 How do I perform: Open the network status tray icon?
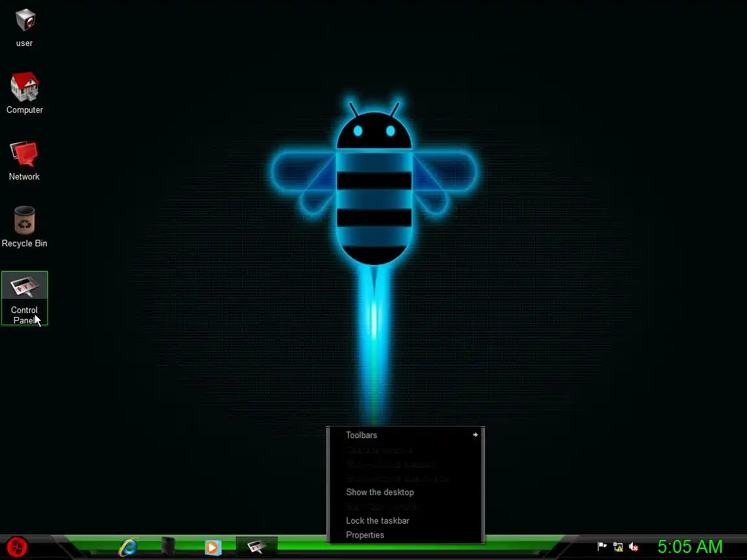pos(618,546)
